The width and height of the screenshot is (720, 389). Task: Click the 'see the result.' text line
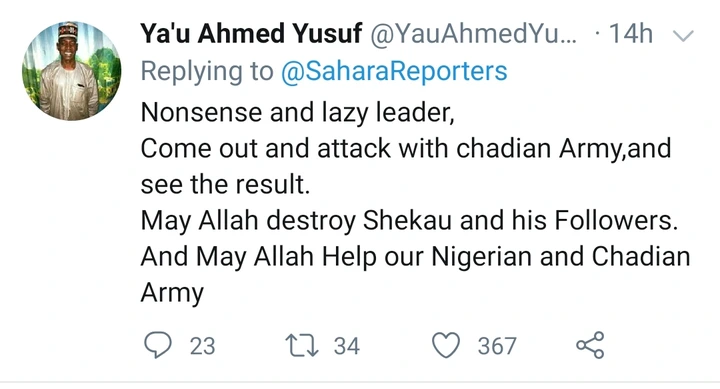pos(225,185)
